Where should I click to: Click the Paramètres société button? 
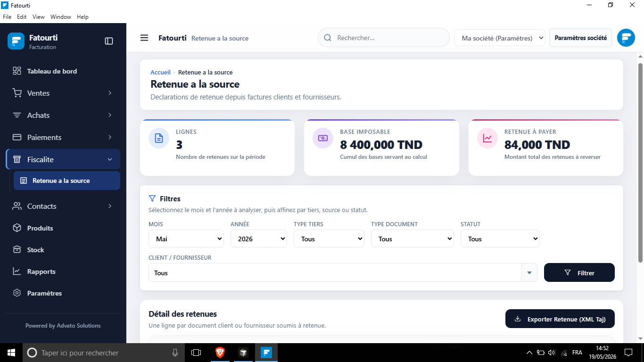[580, 38]
